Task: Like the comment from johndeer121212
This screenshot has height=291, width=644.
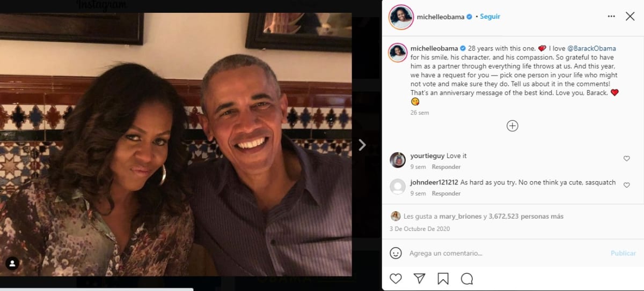Action: tap(626, 185)
